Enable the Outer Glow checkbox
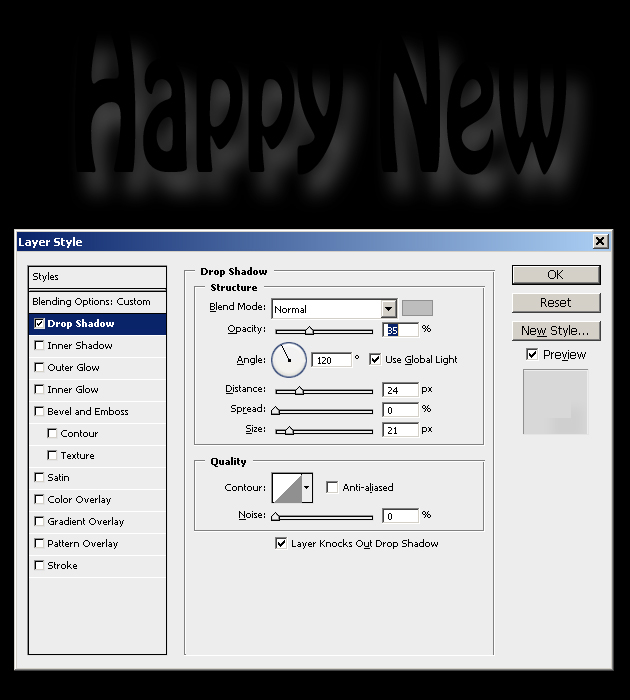The width and height of the screenshot is (630, 700). (39, 367)
